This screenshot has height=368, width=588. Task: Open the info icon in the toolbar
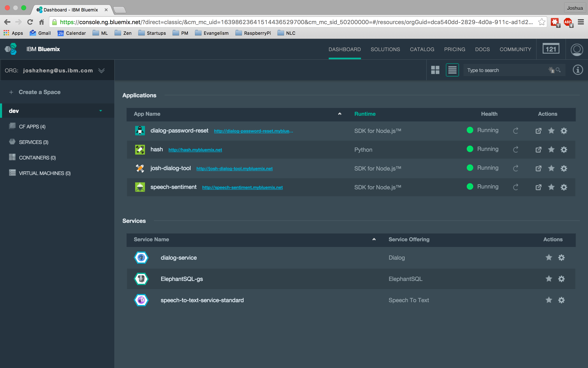coord(578,70)
